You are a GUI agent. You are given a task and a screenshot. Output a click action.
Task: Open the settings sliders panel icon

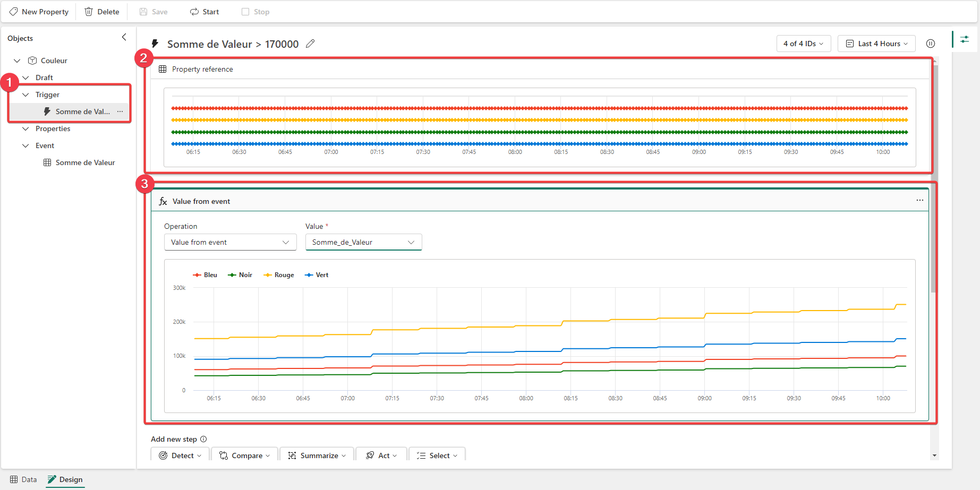[x=965, y=39]
